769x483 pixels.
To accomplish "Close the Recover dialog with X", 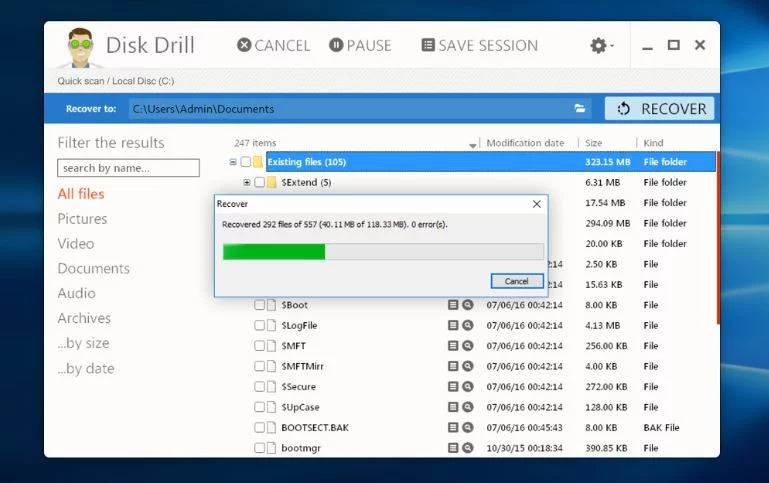I will click(537, 204).
